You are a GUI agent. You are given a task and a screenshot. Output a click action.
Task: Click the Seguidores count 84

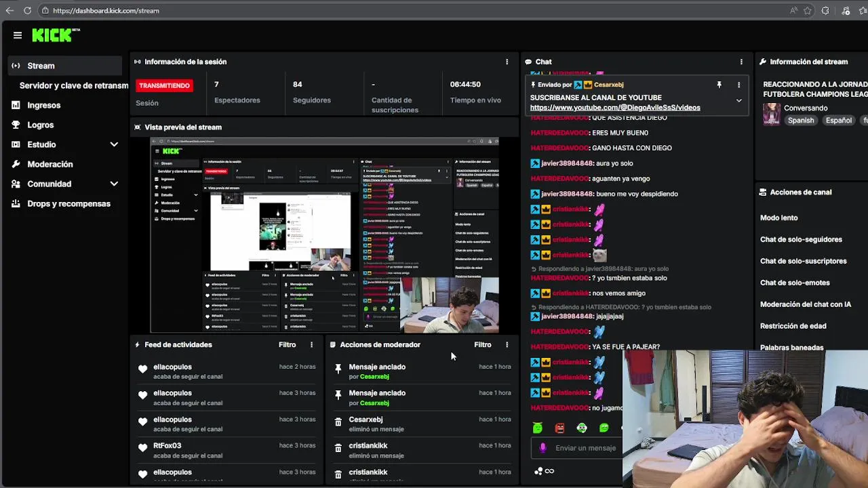[298, 84]
